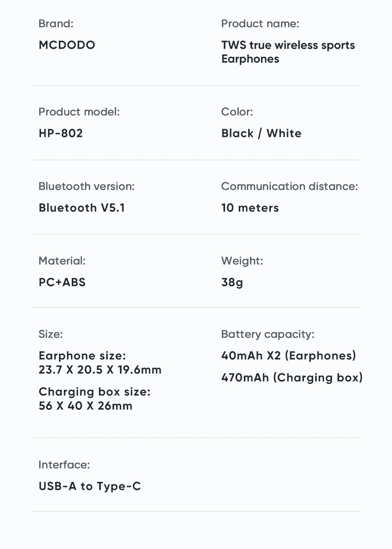Screen dimensions: 392x549
Task: Select "TWS true wireless sports Earphones" text
Action: click(288, 52)
